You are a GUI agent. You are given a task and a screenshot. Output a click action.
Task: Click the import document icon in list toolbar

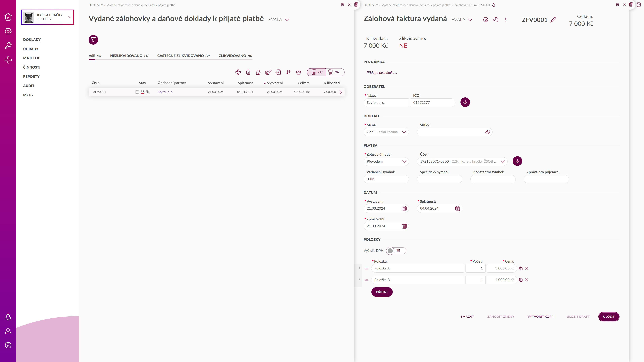(278, 72)
